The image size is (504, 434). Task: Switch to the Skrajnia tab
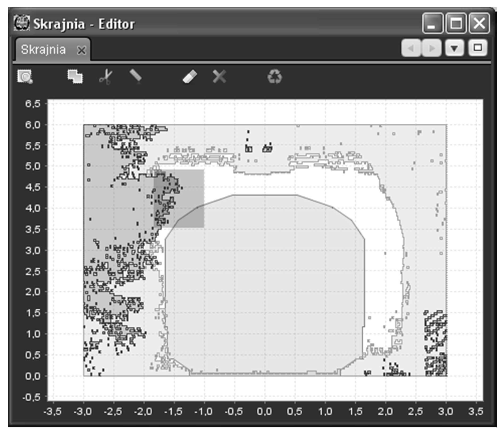[x=43, y=50]
